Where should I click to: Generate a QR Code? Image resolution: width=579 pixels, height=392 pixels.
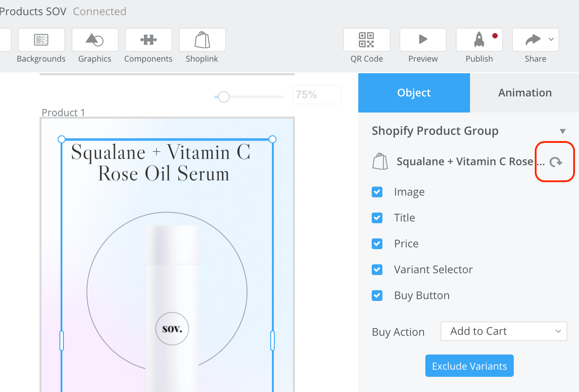(x=366, y=40)
